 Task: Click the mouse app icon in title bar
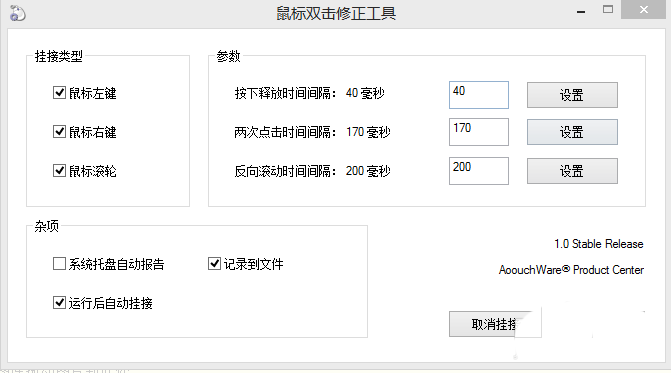coord(17,13)
